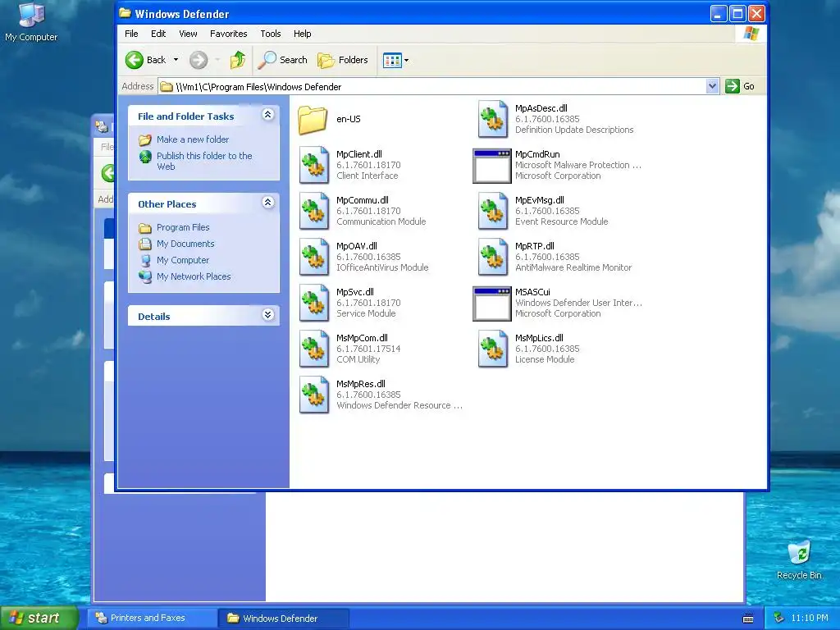Image resolution: width=840 pixels, height=630 pixels.
Task: Select the MpRTP.dll file icon
Action: 493,257
